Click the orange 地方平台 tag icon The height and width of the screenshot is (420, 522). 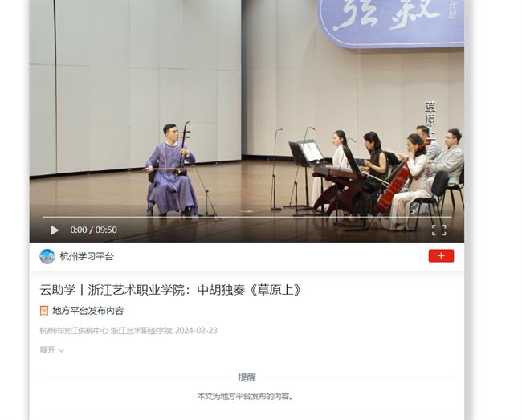(x=44, y=311)
